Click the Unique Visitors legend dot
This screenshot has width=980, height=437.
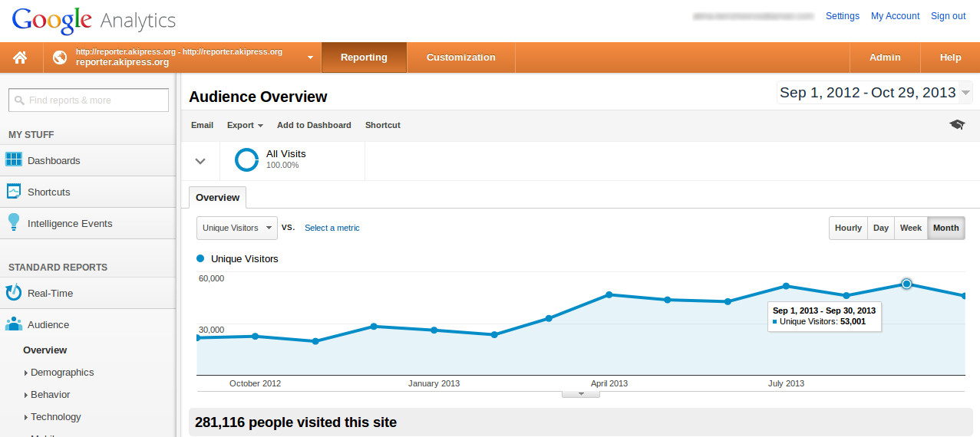(x=201, y=259)
